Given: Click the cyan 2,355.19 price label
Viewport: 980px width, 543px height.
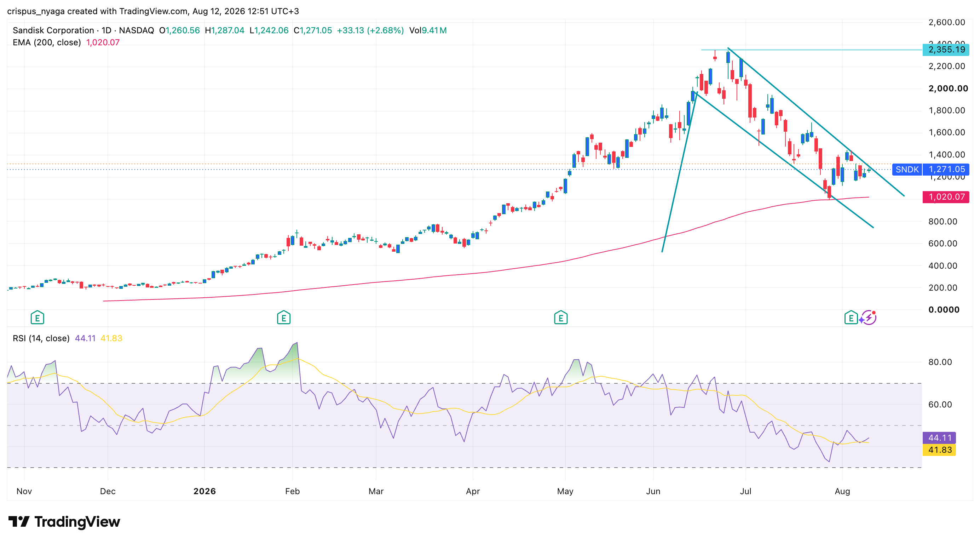Looking at the screenshot, I should 946,50.
